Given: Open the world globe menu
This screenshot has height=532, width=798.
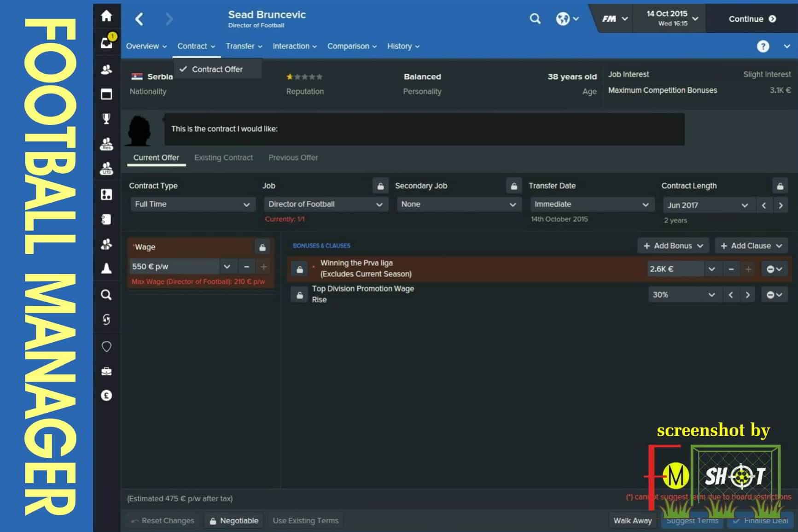Looking at the screenshot, I should (567, 19).
